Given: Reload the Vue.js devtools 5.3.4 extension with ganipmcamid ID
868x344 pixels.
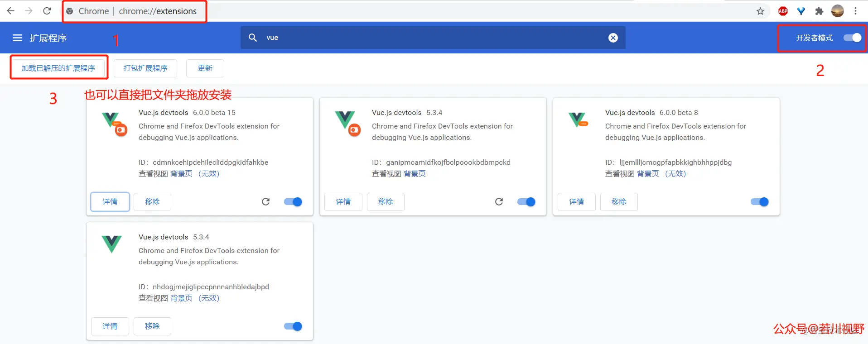Looking at the screenshot, I should [x=499, y=202].
